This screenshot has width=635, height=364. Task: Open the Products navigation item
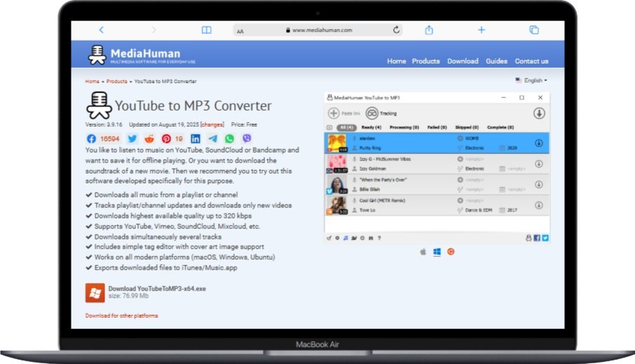pyautogui.click(x=425, y=61)
